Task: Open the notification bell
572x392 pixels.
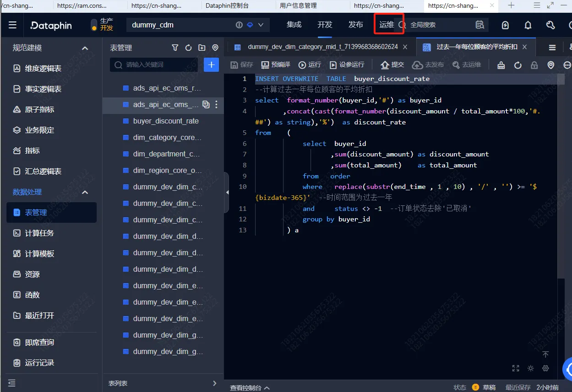Action: click(x=528, y=25)
